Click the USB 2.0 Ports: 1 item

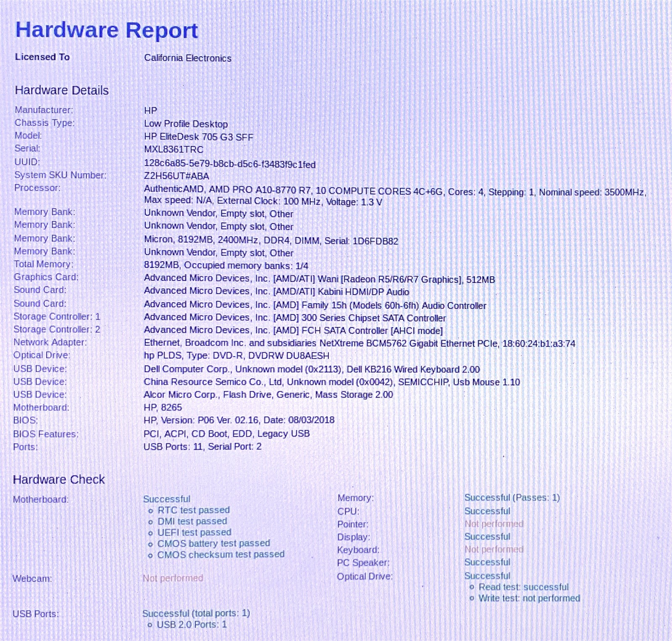192,625
